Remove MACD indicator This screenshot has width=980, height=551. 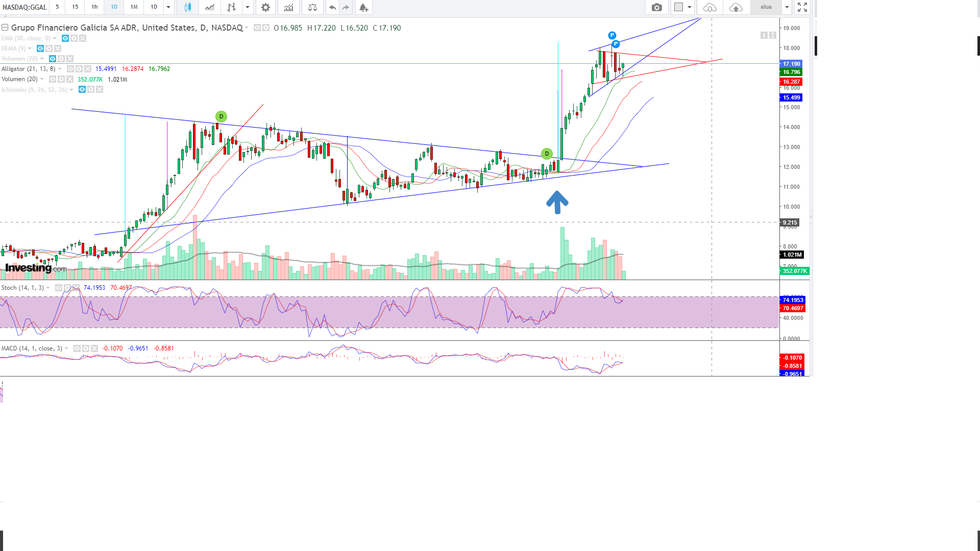point(94,348)
